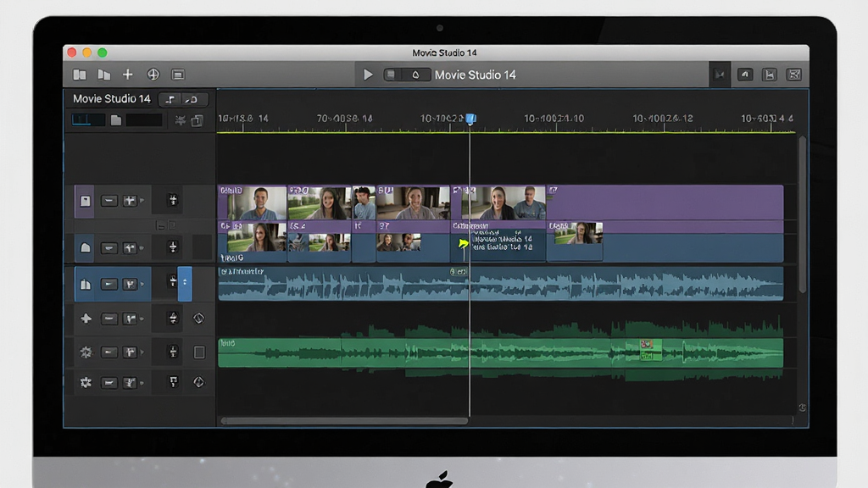Adjust the level icon on the green audio track
Screen dimensions: 868x488
point(173,352)
